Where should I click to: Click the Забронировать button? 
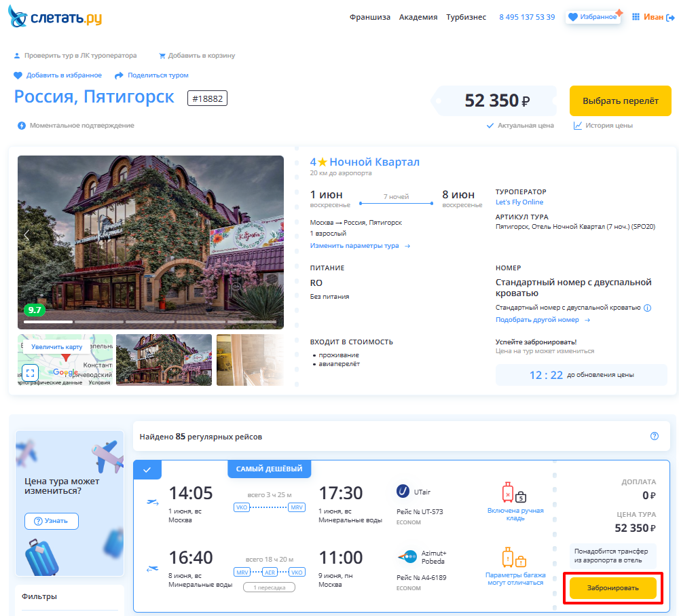(612, 588)
